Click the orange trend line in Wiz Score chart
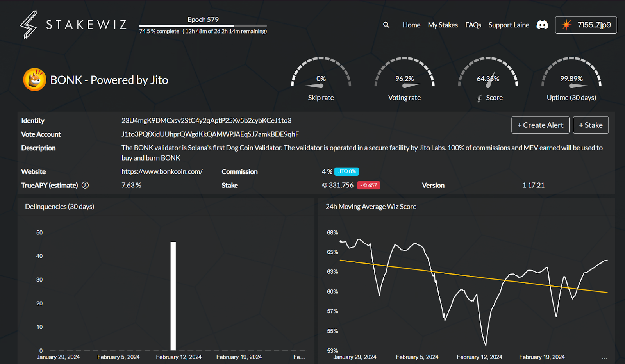 [x=474, y=276]
